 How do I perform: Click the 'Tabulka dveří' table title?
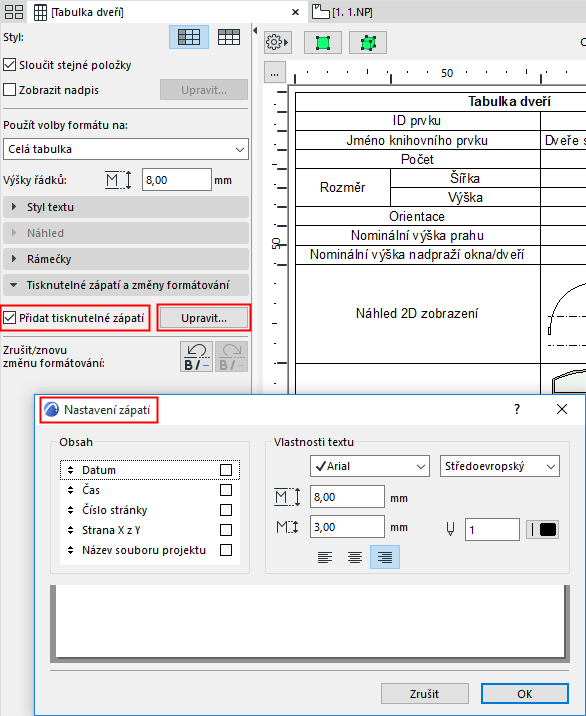(509, 101)
